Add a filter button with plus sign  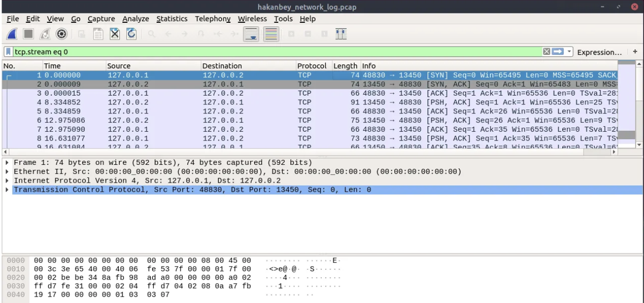point(635,52)
